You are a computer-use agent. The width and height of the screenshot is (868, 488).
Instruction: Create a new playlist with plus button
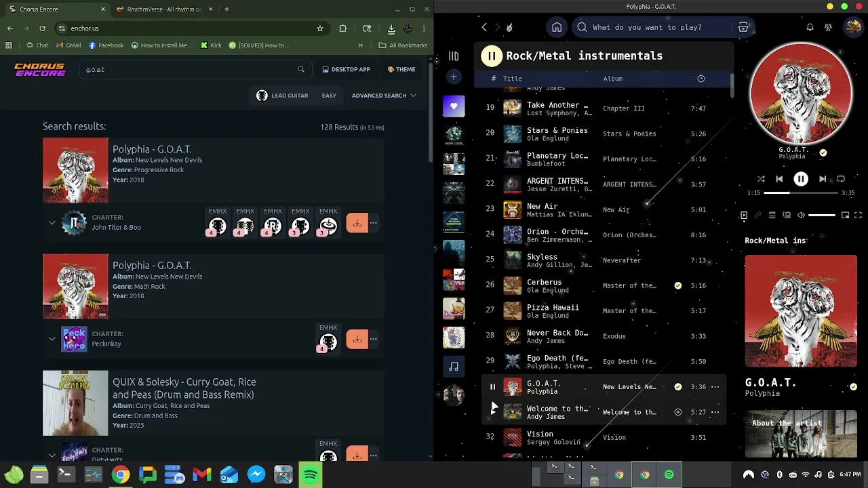pyautogui.click(x=454, y=77)
